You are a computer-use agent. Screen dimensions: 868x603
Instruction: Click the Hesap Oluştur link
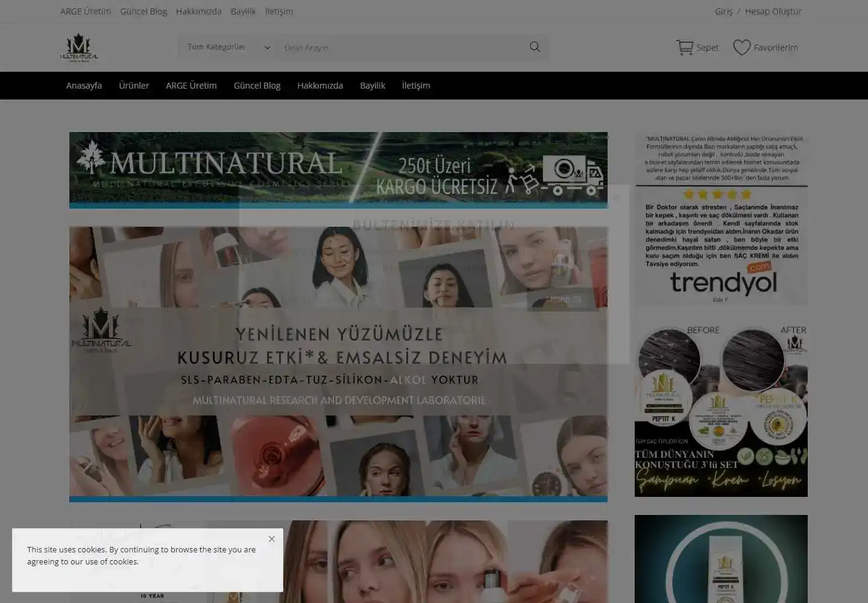[773, 11]
